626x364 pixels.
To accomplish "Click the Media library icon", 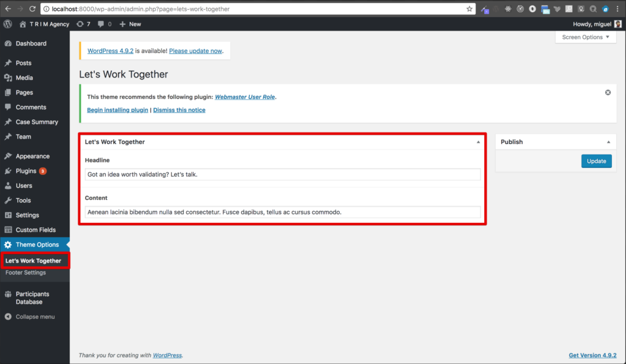I will (x=8, y=78).
